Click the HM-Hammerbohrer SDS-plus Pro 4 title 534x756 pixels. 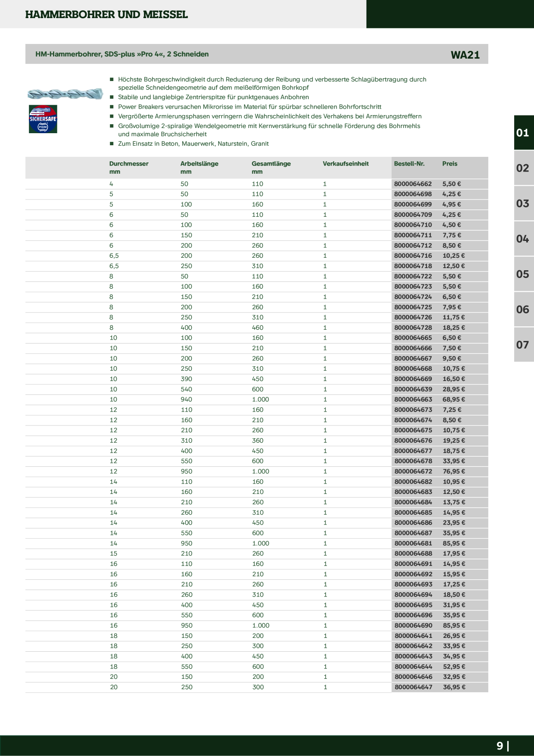(122, 54)
